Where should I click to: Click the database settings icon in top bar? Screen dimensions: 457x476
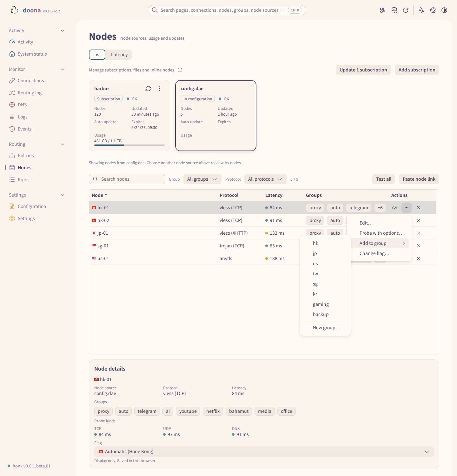(394, 10)
